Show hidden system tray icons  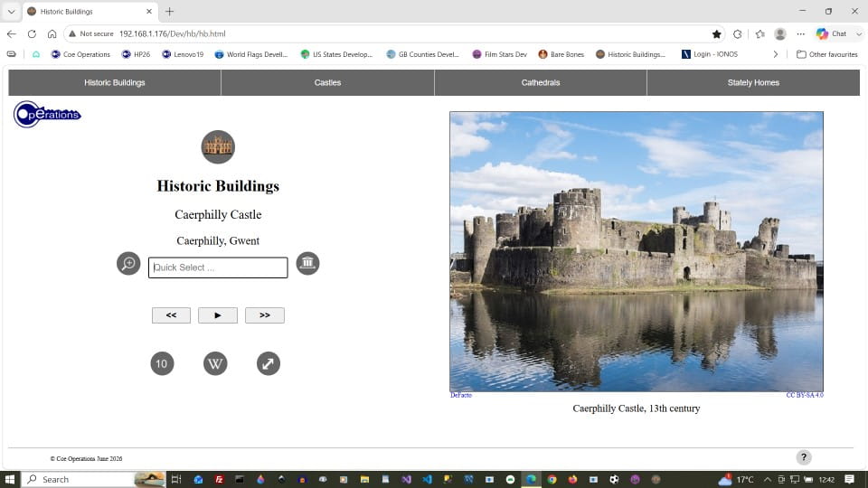pyautogui.click(x=768, y=479)
